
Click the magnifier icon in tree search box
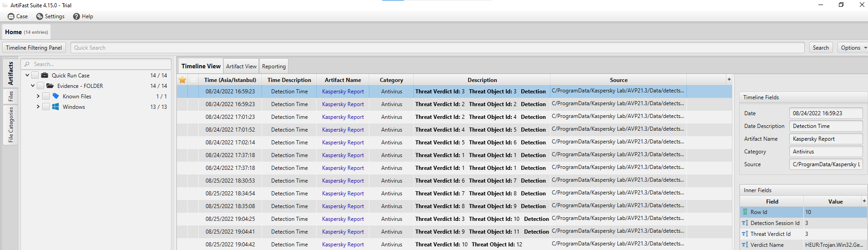(27, 64)
